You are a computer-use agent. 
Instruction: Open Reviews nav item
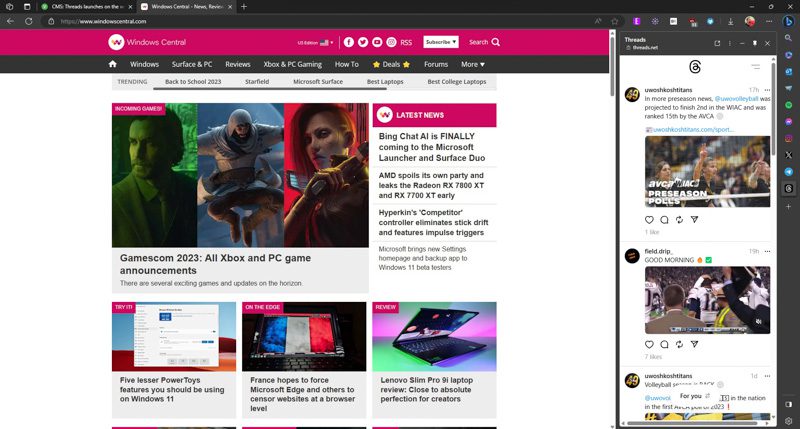click(238, 64)
